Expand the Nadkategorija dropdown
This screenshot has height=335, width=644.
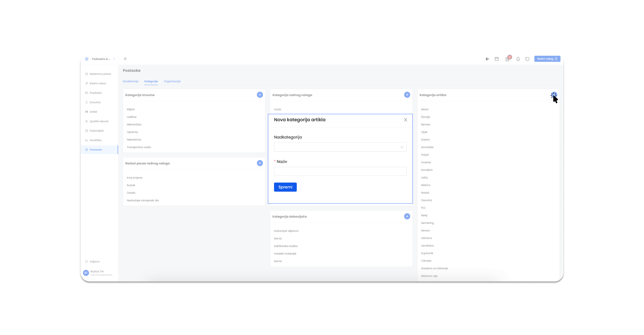pyautogui.click(x=340, y=147)
